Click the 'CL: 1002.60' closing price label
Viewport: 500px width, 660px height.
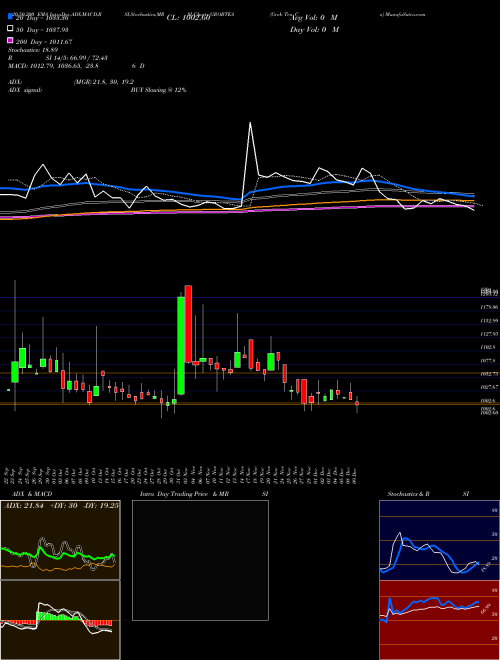coord(188,18)
